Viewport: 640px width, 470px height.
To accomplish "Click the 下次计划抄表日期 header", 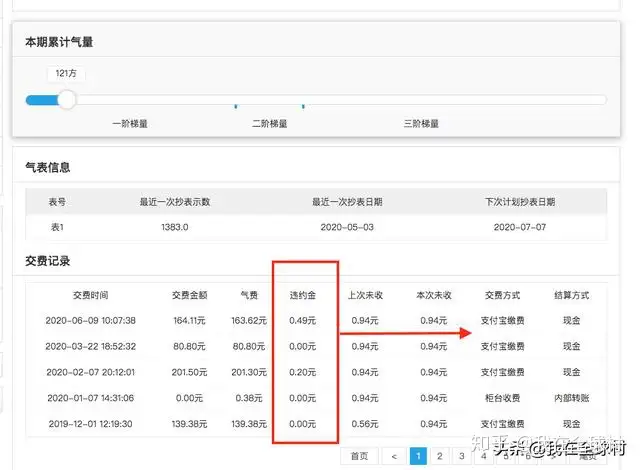I will pos(520,202).
